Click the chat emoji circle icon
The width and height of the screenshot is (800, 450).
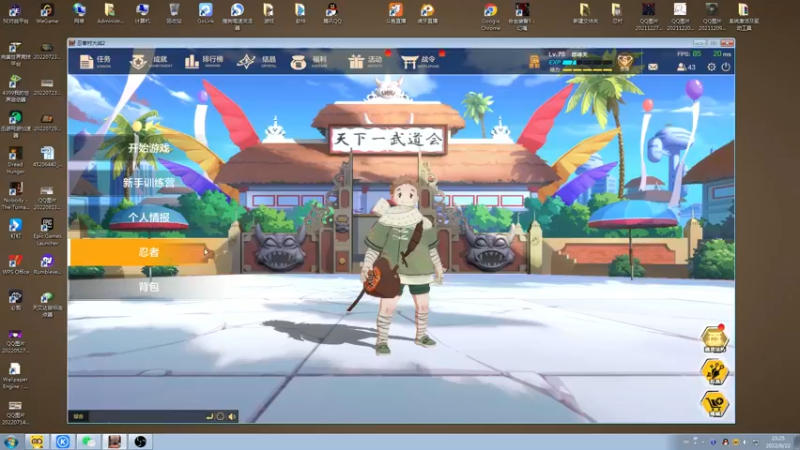(220, 416)
